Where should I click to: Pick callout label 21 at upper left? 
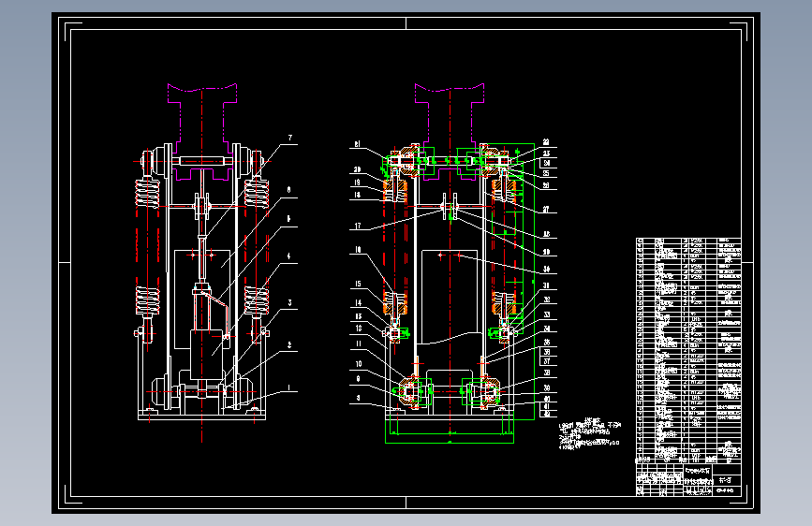click(x=358, y=144)
